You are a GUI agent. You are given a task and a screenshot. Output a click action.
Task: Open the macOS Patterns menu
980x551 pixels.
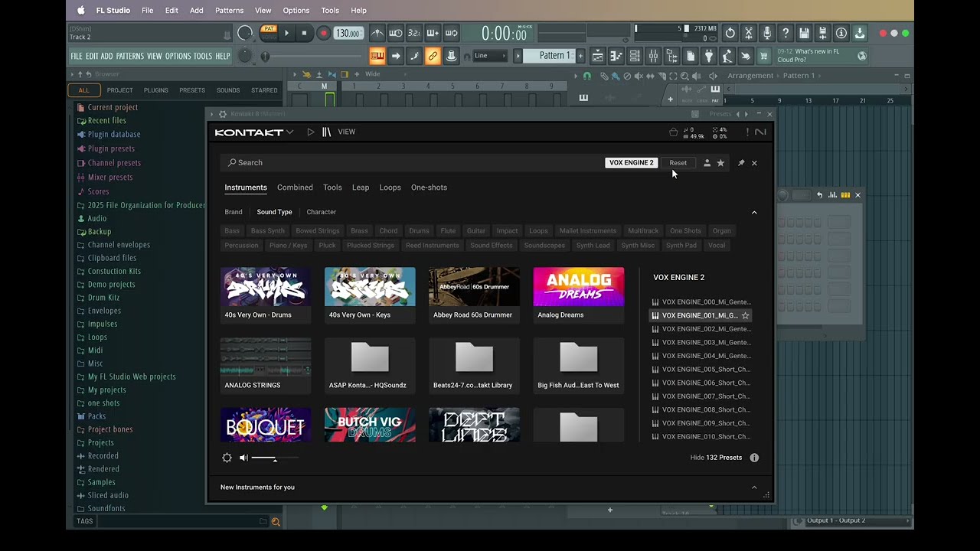(x=229, y=10)
